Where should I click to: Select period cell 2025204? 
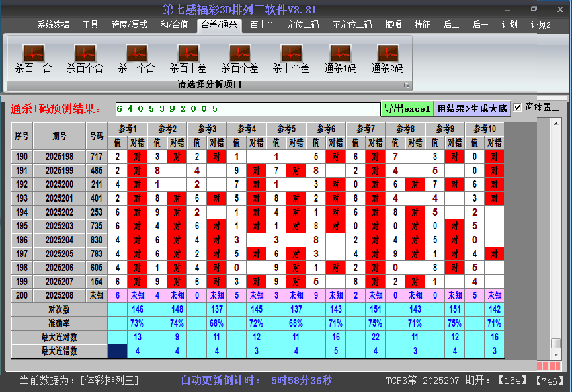(60, 240)
